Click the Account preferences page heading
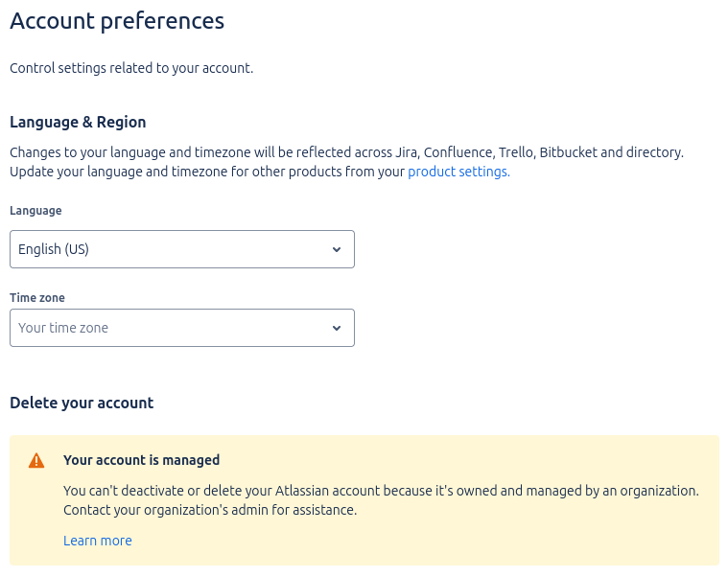The width and height of the screenshot is (728, 577). [117, 21]
